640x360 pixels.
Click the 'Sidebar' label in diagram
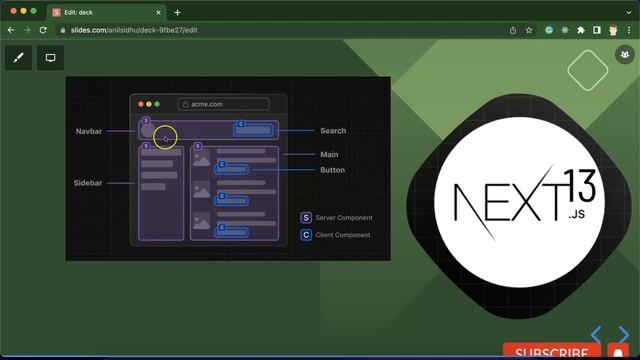pyautogui.click(x=88, y=183)
